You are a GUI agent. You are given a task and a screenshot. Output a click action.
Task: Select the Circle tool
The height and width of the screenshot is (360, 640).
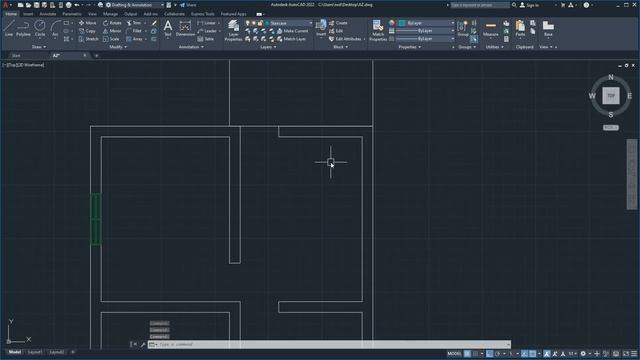[40, 29]
